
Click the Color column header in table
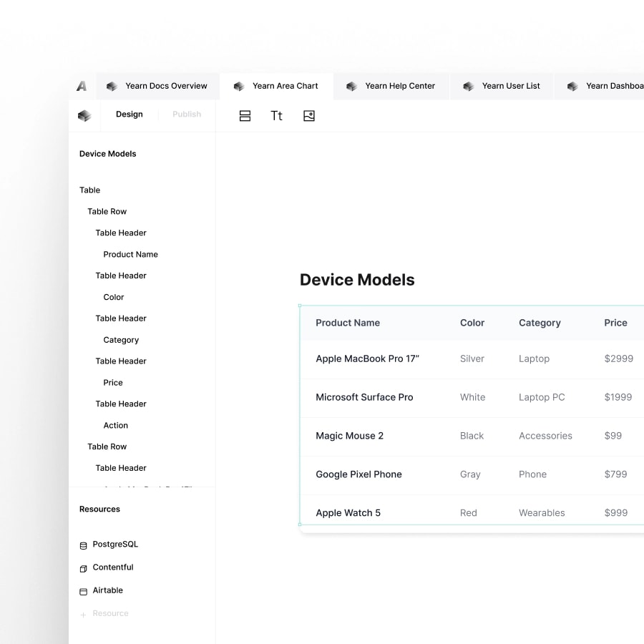pos(472,323)
